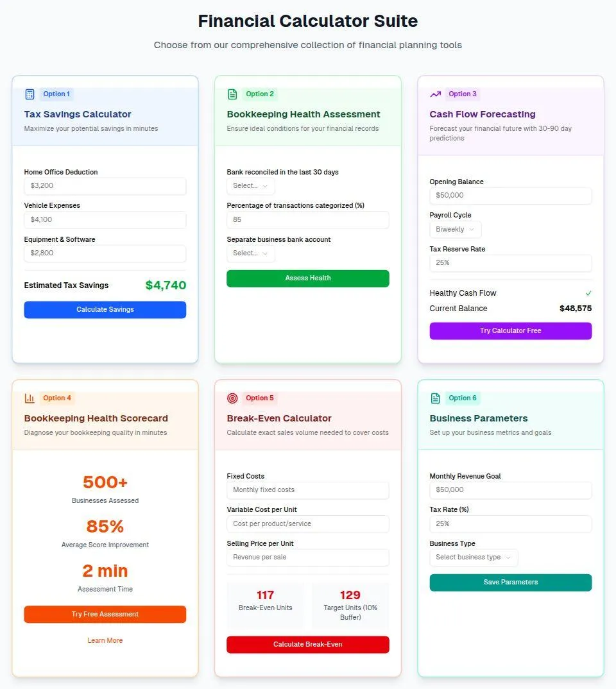Click the Try Calculator Free button
Screen dimensions: 616x689
point(511,331)
